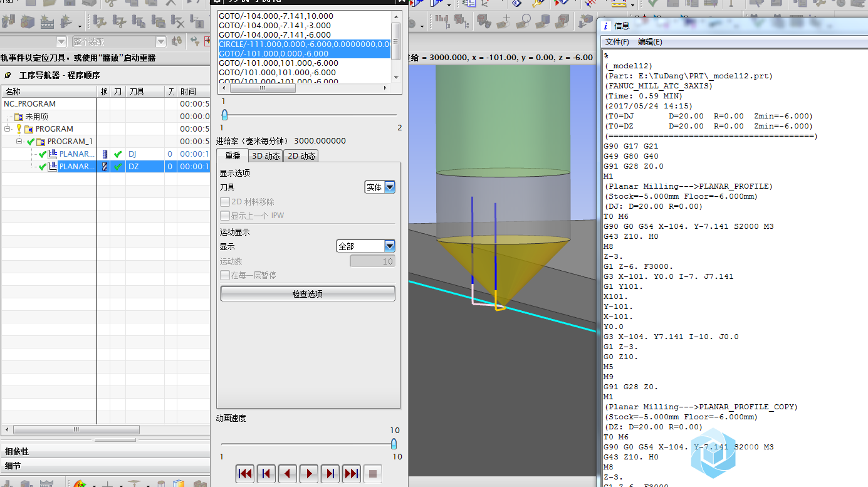Click the operation navigator horizontal scrollbar
The height and width of the screenshot is (487, 868).
click(x=76, y=430)
